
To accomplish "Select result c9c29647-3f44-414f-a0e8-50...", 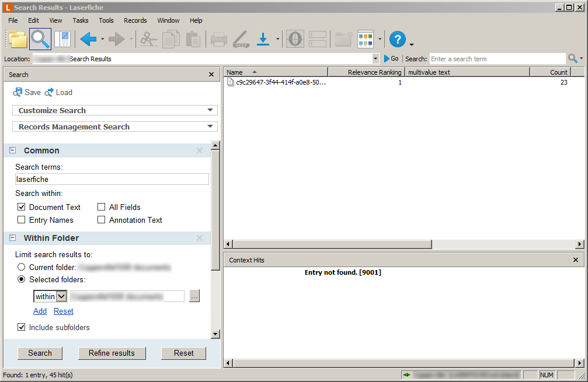I will [277, 82].
